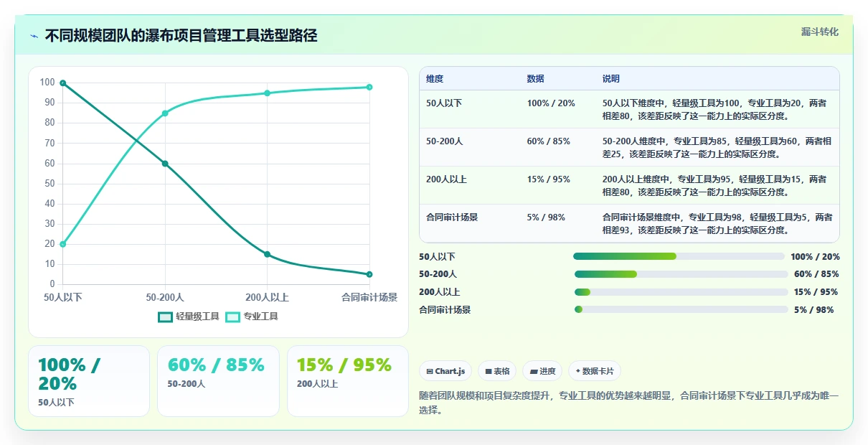Click 轻量级工具 data point at 合同审计场景
868x445 pixels.
click(x=369, y=274)
